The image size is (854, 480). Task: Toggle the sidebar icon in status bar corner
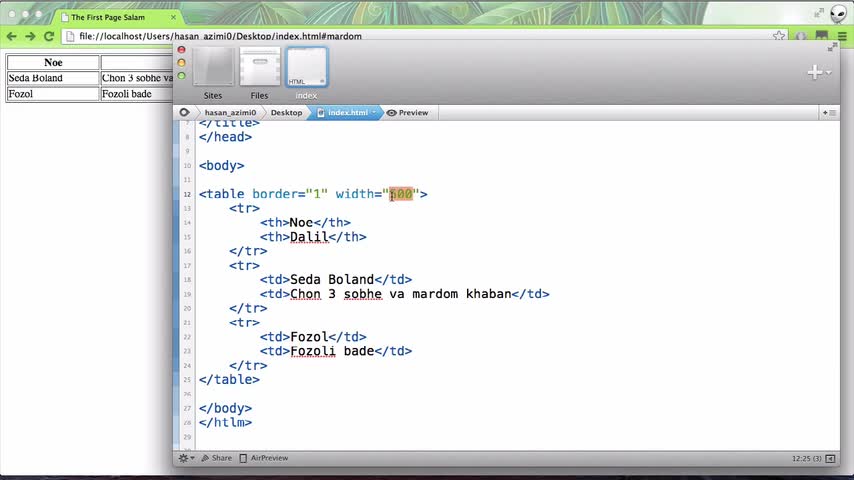coord(830,459)
